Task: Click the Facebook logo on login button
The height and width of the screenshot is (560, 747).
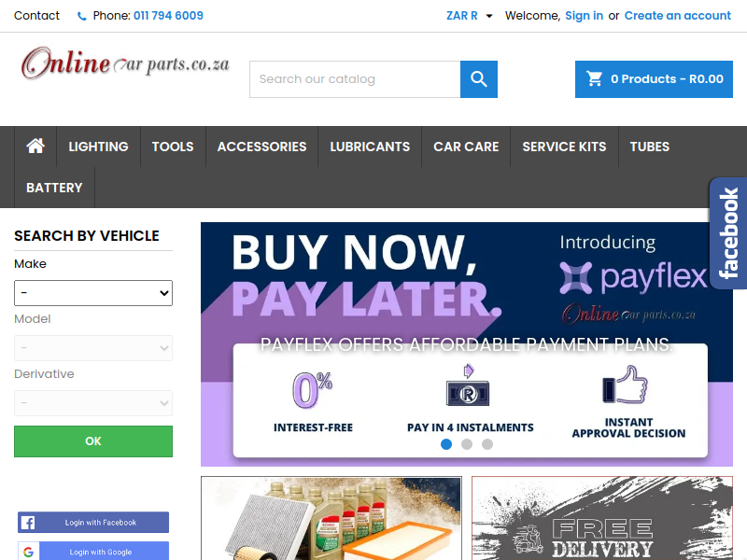Action: coord(28,523)
